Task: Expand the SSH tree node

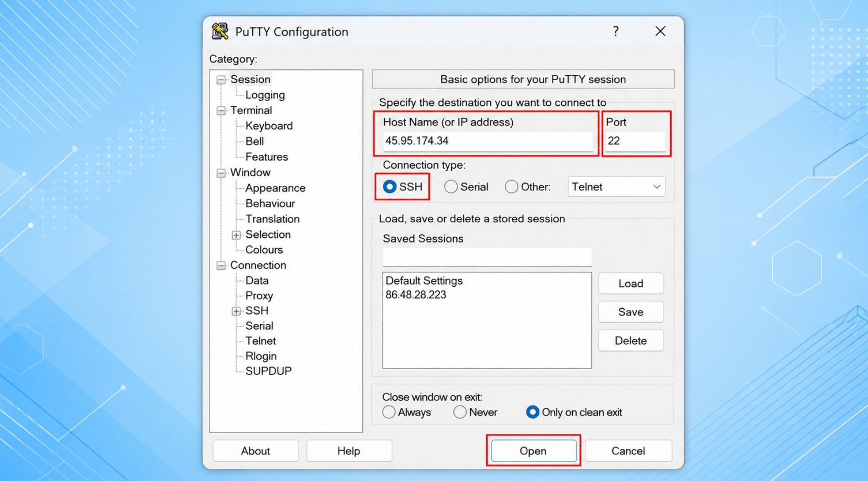Action: click(236, 311)
